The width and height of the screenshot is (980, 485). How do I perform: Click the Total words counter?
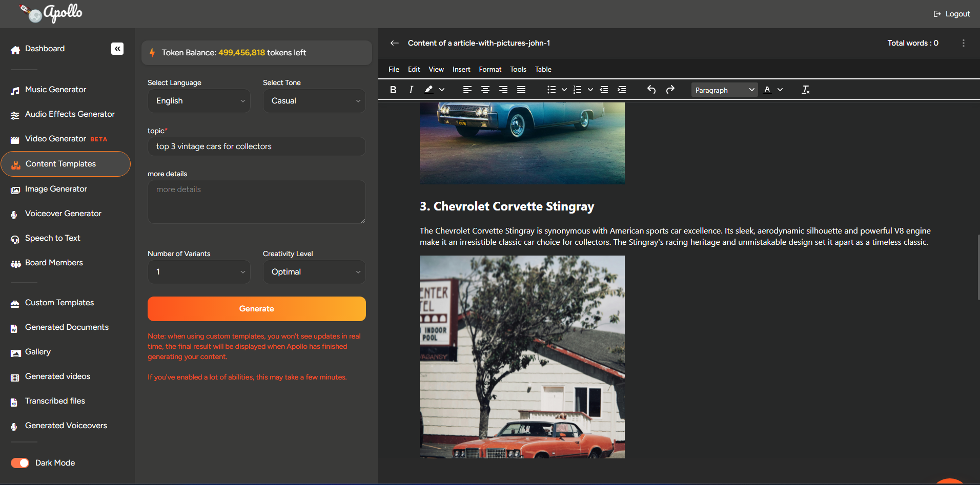[913, 43]
